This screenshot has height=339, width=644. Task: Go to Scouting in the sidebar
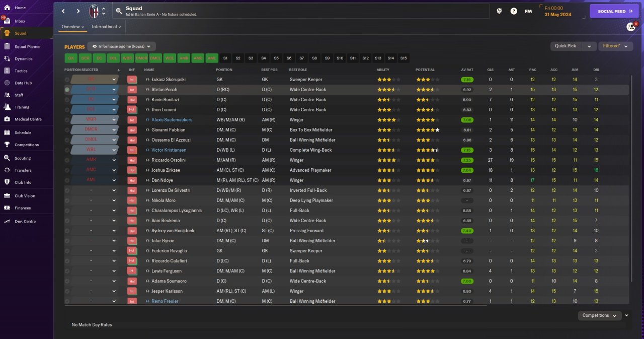23,158
